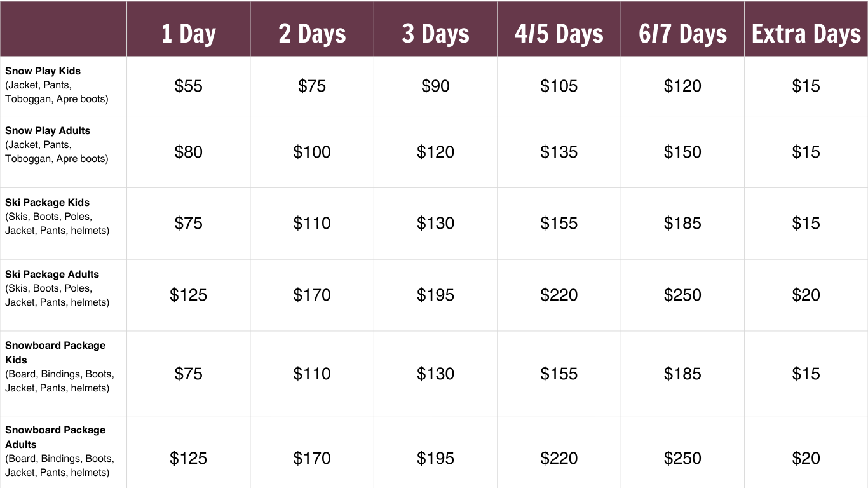This screenshot has width=868, height=488.
Task: Click the Ski Package Kids row label
Action: (47, 202)
